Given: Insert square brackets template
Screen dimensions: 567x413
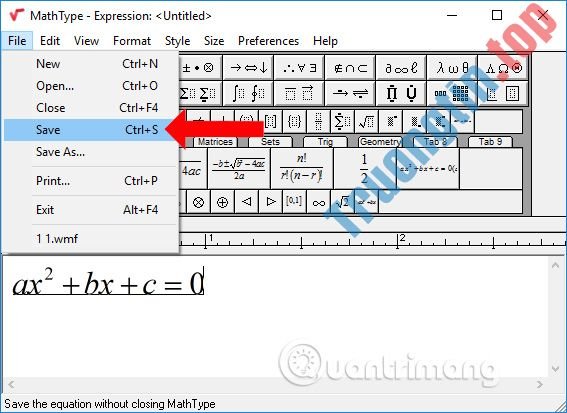Looking at the screenshot, I should pyautogui.click(x=270, y=122).
